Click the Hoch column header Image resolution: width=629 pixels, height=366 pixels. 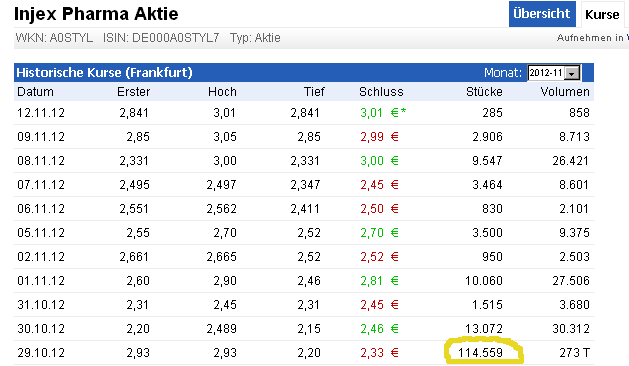(x=222, y=92)
